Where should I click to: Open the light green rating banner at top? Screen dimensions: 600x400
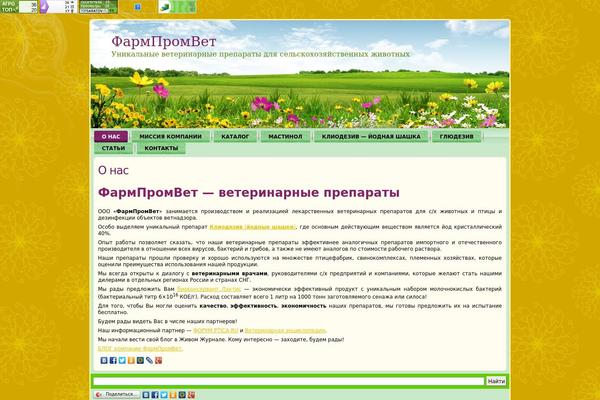[178, 7]
